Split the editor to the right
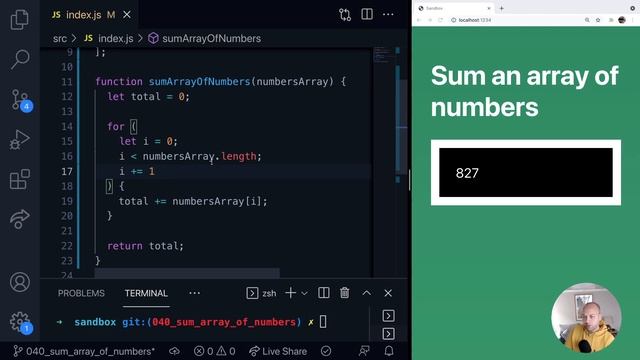640x360 pixels. [367, 14]
